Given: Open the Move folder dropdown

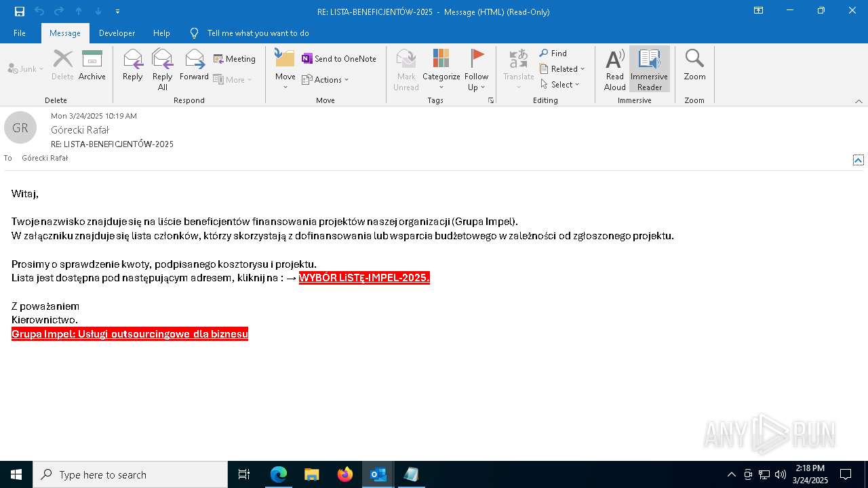Looking at the screenshot, I should tap(285, 70).
